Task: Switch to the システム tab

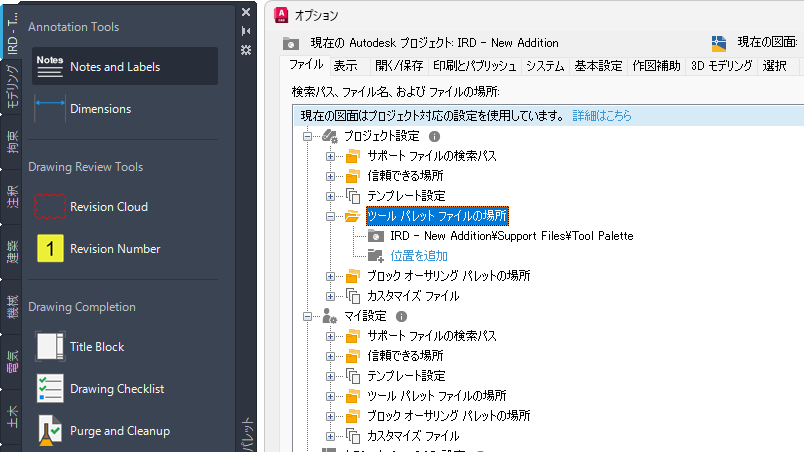Action: point(545,66)
